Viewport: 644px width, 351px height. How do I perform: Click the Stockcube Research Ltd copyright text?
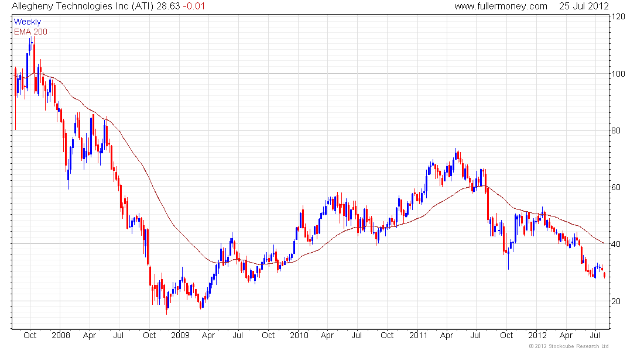pyautogui.click(x=569, y=346)
